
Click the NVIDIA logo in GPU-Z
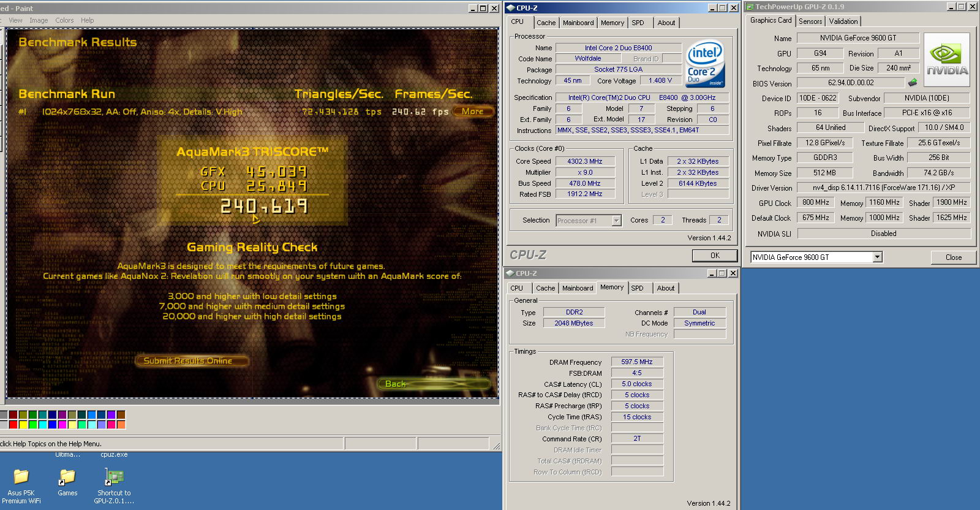pyautogui.click(x=946, y=60)
